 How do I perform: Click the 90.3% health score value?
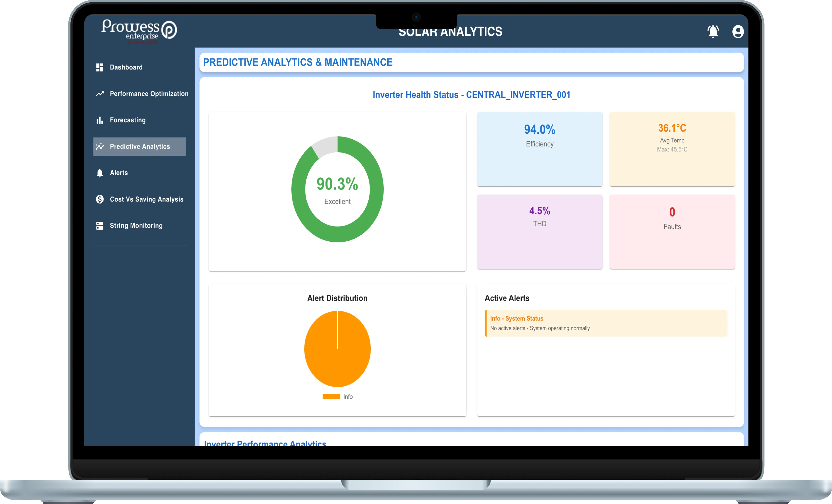pyautogui.click(x=337, y=184)
